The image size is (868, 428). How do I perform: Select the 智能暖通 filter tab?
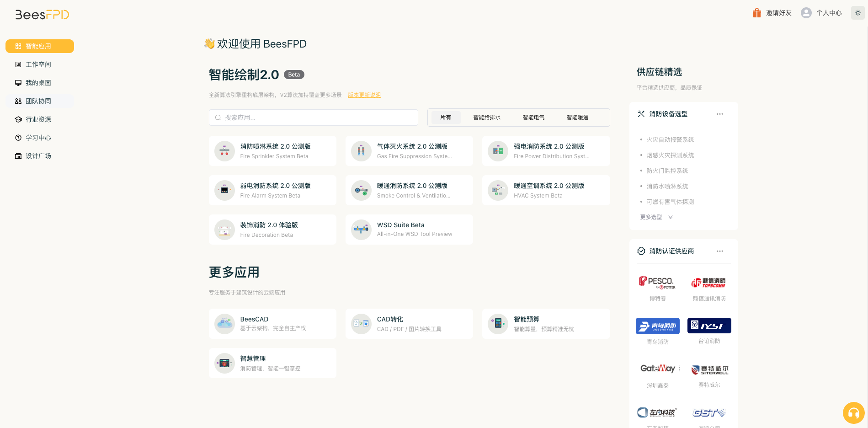(577, 117)
